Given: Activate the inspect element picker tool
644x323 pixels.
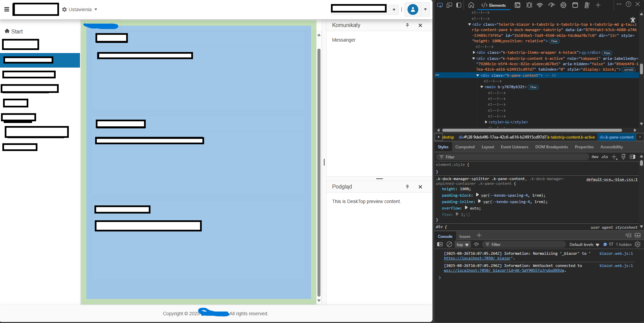Looking at the screenshot, I should 440,5.
